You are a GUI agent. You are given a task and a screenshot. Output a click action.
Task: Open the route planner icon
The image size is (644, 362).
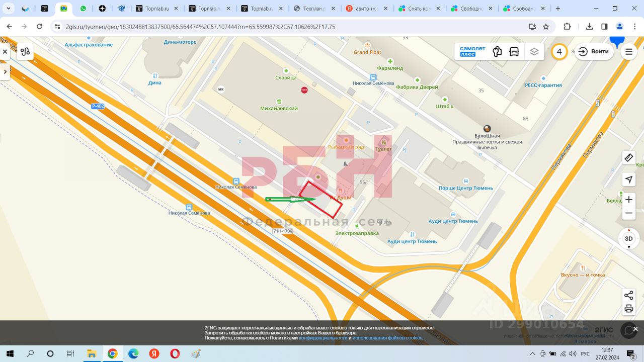(x=25, y=51)
